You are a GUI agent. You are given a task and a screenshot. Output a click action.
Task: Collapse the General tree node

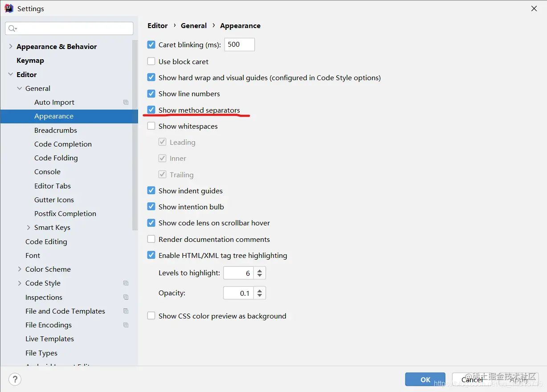click(x=20, y=88)
